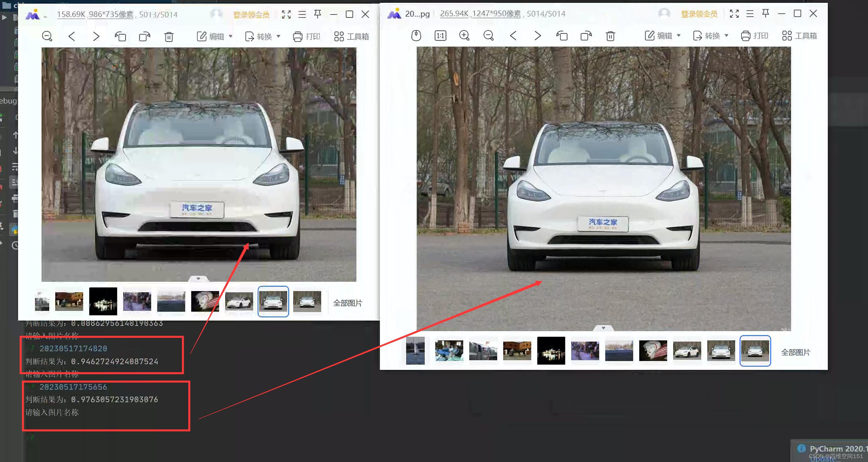The image size is (868, 462).
Task: Go to previous image in left viewer
Action: [x=71, y=36]
